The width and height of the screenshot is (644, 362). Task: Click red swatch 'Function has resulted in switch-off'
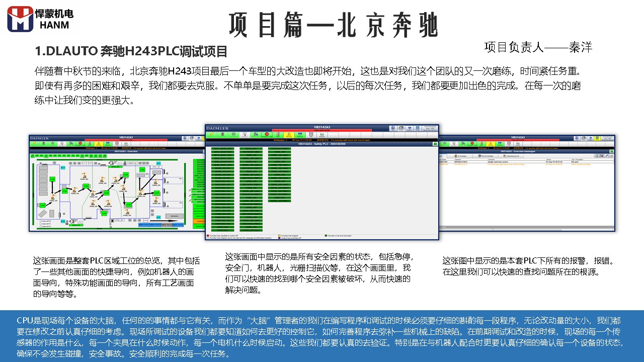pos(207,235)
